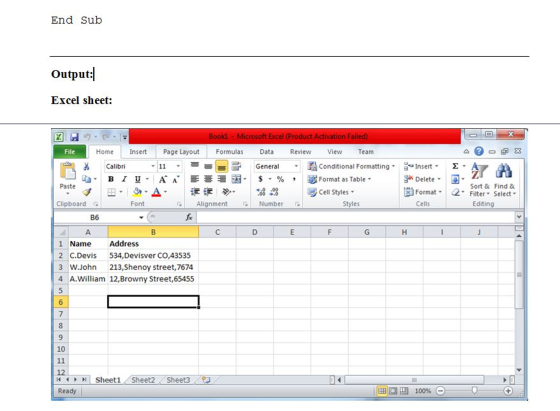The image size is (560, 411).
Task: Click the Center text icon
Action: (208, 179)
